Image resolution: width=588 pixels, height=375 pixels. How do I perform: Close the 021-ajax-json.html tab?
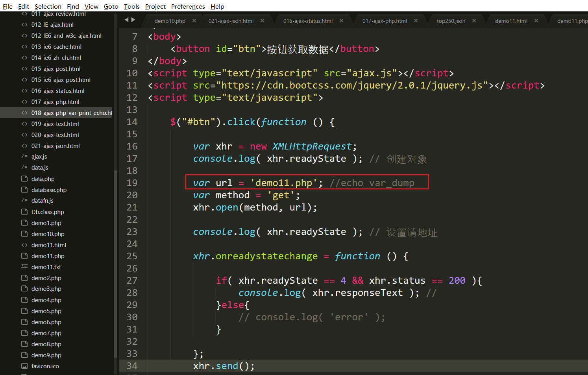[x=263, y=21]
